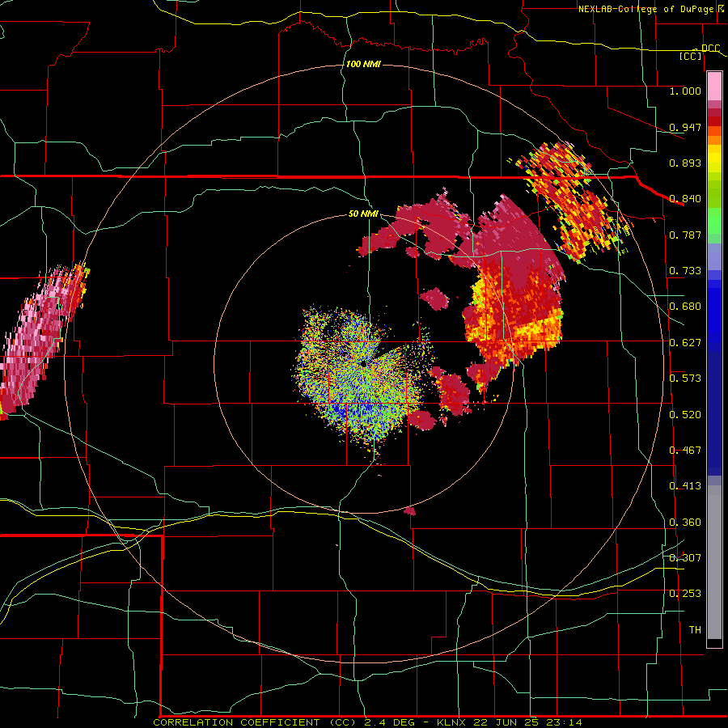The height and width of the screenshot is (728, 728).
Task: Click the NEXLAB-College of DuPage label
Action: tap(645, 9)
